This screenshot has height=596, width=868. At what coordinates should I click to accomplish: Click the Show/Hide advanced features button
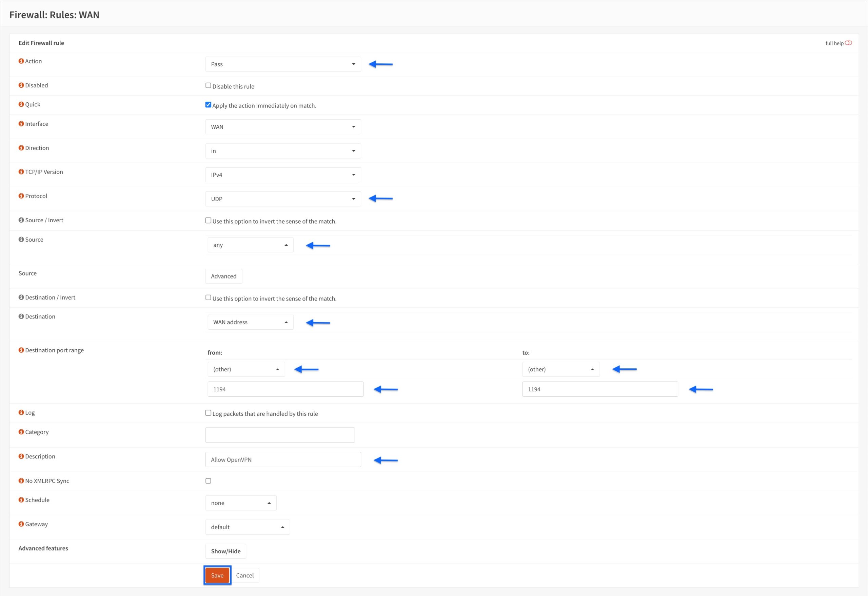pos(226,551)
